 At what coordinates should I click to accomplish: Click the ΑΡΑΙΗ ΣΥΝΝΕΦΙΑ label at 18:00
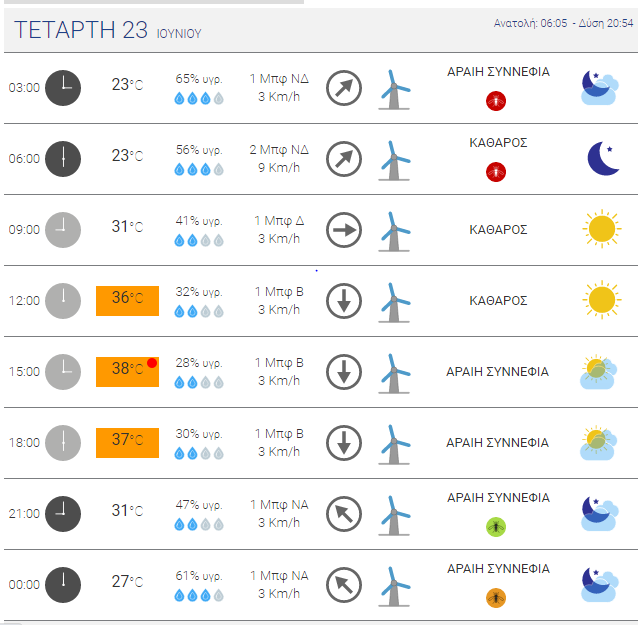click(497, 443)
